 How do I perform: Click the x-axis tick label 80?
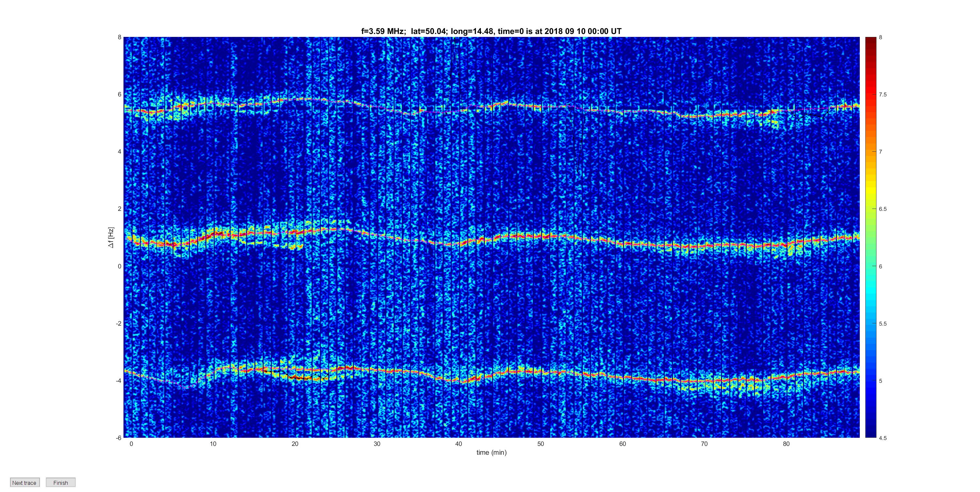(786, 444)
